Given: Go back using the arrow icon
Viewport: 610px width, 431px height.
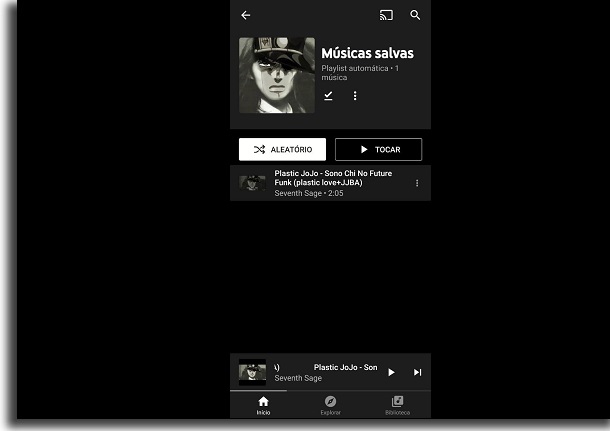Looking at the screenshot, I should (x=245, y=15).
